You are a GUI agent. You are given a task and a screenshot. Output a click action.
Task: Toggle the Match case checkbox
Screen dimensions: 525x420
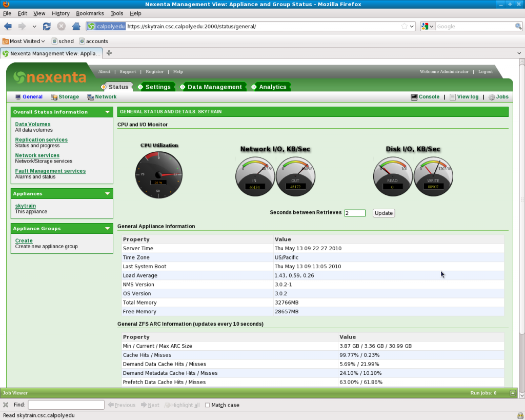pos(207,405)
